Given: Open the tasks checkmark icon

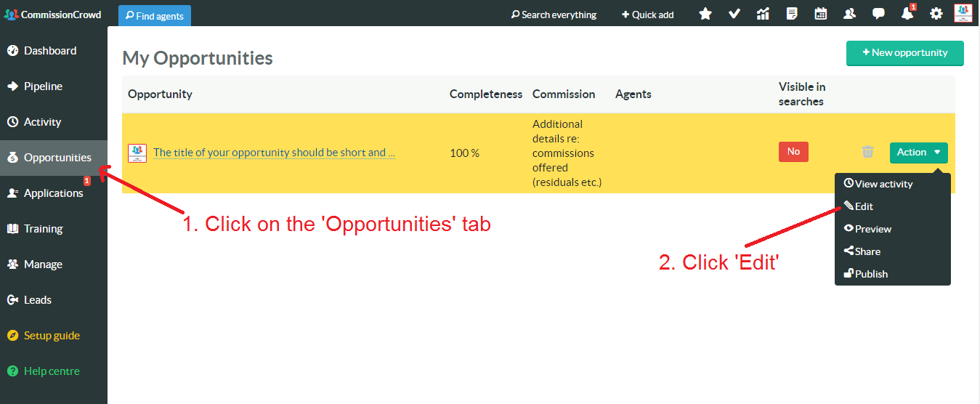Looking at the screenshot, I should click(x=734, y=14).
